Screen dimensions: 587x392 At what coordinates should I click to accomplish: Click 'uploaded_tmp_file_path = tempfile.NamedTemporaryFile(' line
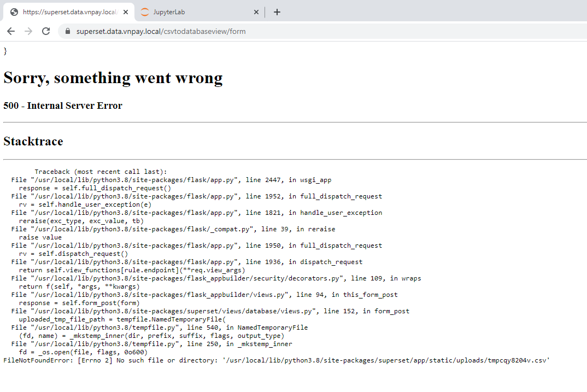click(x=122, y=320)
